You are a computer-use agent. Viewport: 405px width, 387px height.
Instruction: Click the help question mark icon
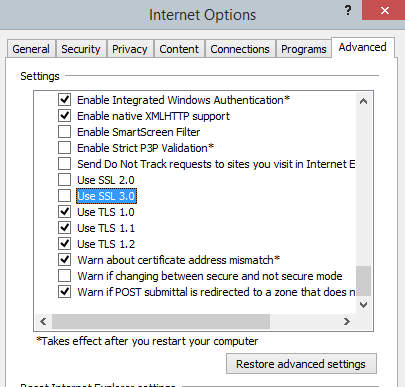(x=348, y=11)
